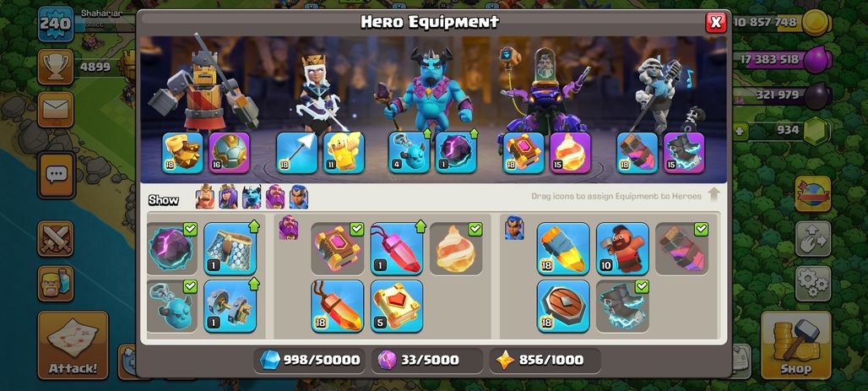
Task: Filter equipment by Royal Champion portrait
Action: pyautogui.click(x=299, y=197)
